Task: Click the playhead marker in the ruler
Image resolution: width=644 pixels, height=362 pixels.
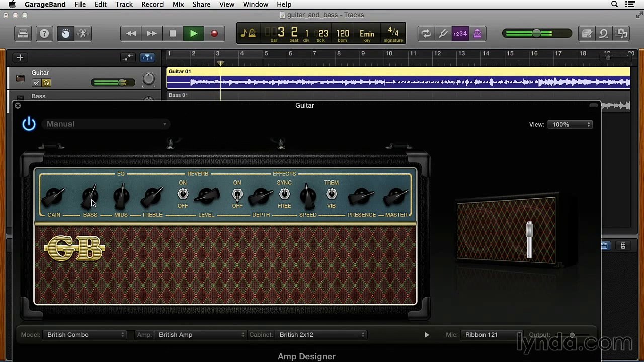Action: 220,63
